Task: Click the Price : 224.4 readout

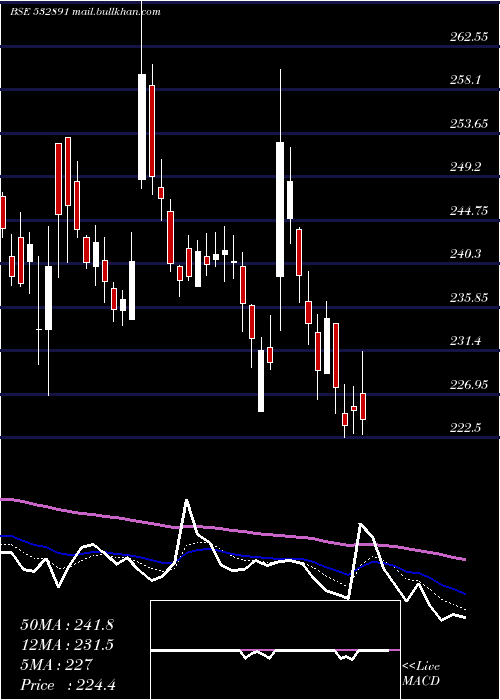Action: (x=68, y=685)
